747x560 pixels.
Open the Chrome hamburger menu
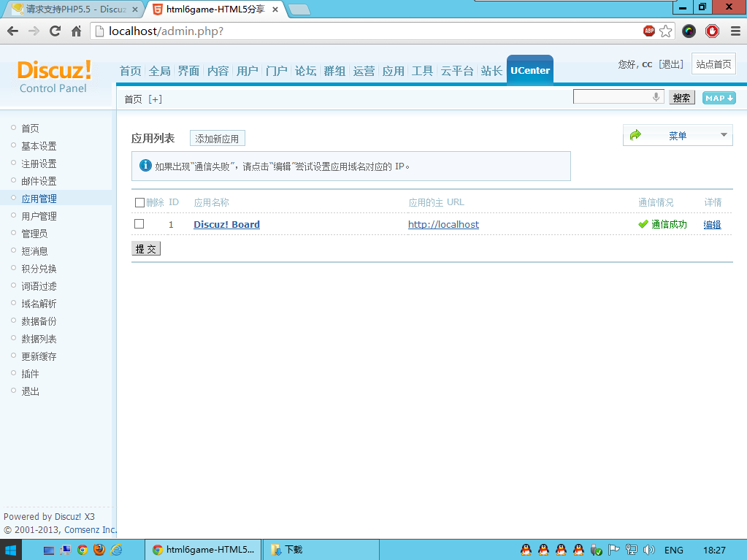pos(735,31)
